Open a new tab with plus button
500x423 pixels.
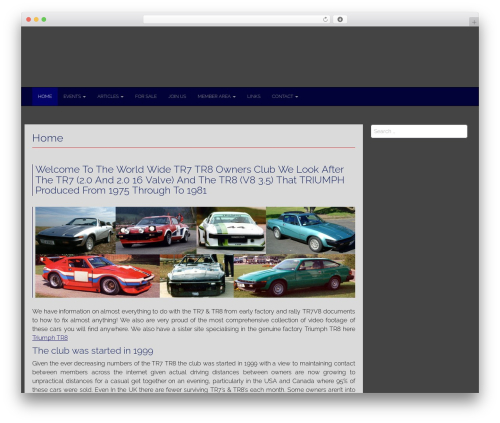[x=474, y=22]
